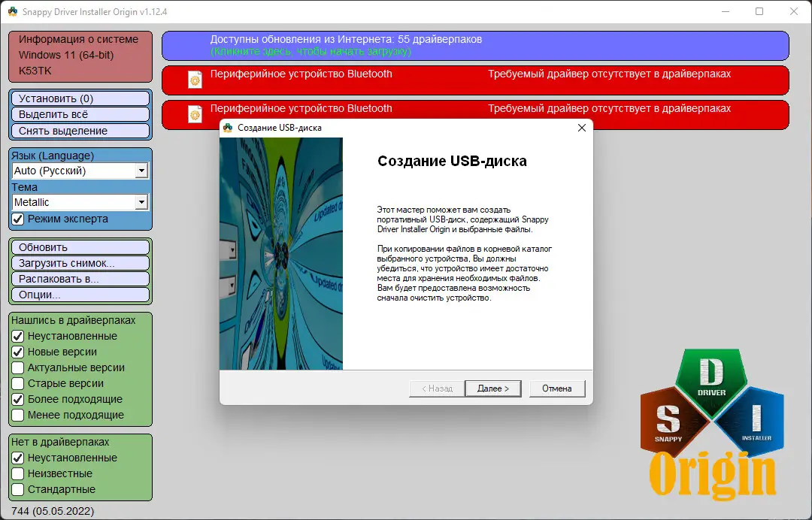
Task: Enable the Неизвестные checkbox
Action: (16, 473)
